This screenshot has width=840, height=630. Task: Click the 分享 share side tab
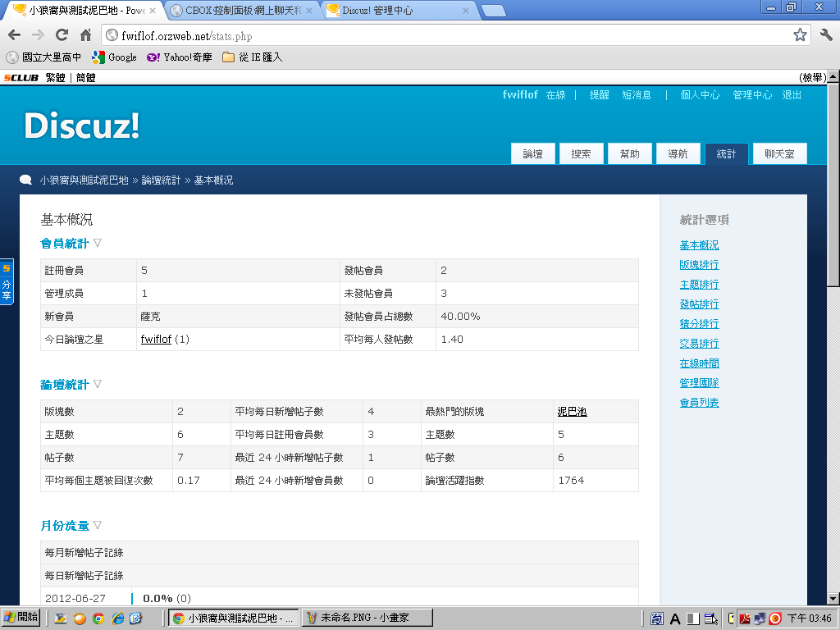(x=7, y=282)
